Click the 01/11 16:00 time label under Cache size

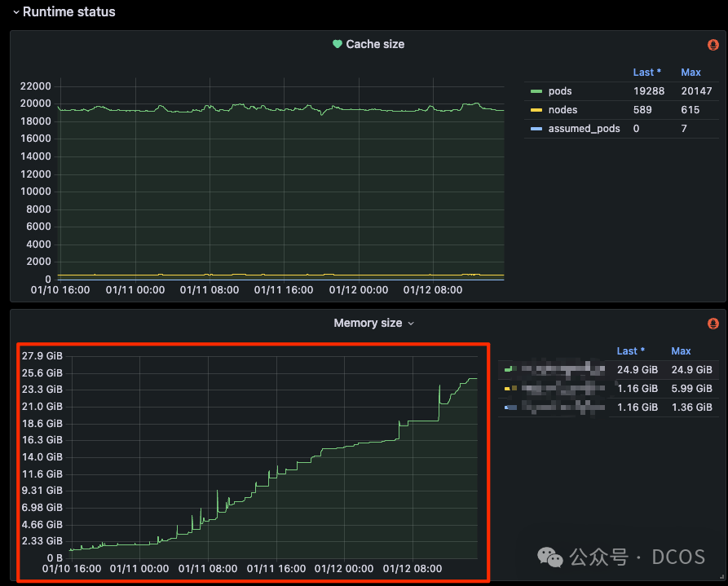pyautogui.click(x=284, y=290)
